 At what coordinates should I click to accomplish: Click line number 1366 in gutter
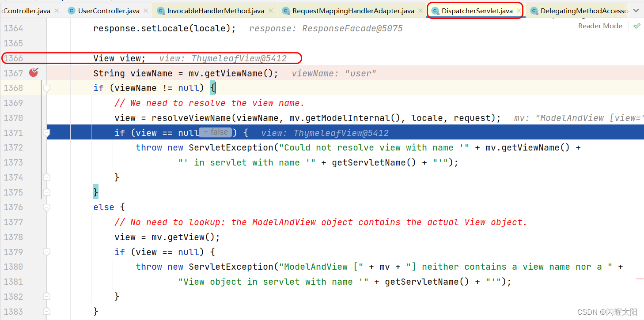[13, 58]
